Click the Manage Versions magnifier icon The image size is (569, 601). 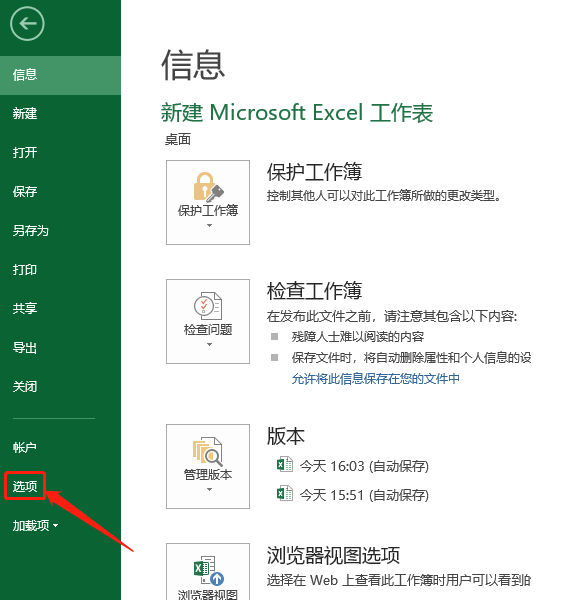click(x=208, y=451)
